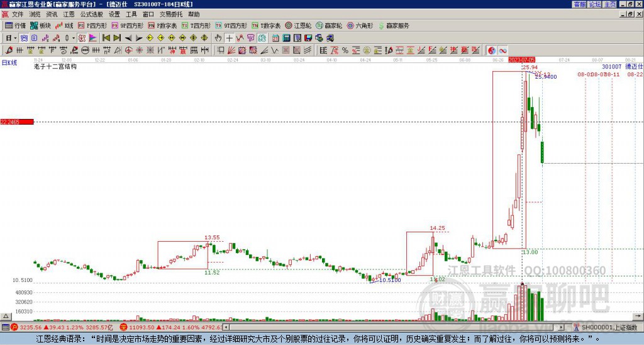Open the 板块 sector view
The width and height of the screenshot is (644, 345).
pos(40,25)
